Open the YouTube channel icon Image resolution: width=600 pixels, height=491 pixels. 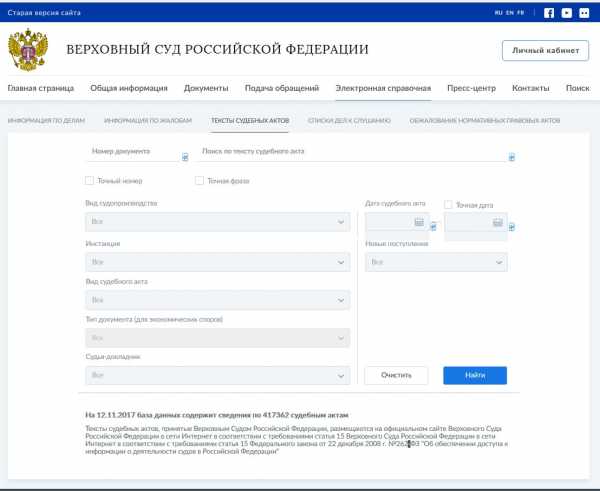coord(566,13)
